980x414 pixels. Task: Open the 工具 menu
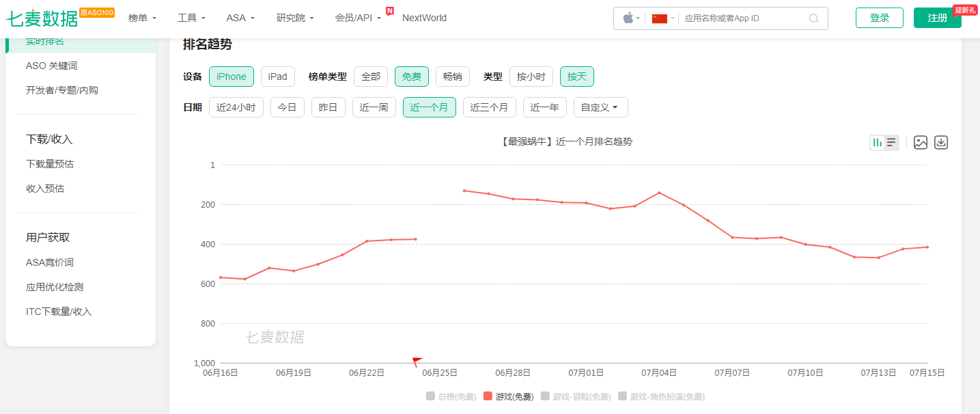click(x=188, y=18)
